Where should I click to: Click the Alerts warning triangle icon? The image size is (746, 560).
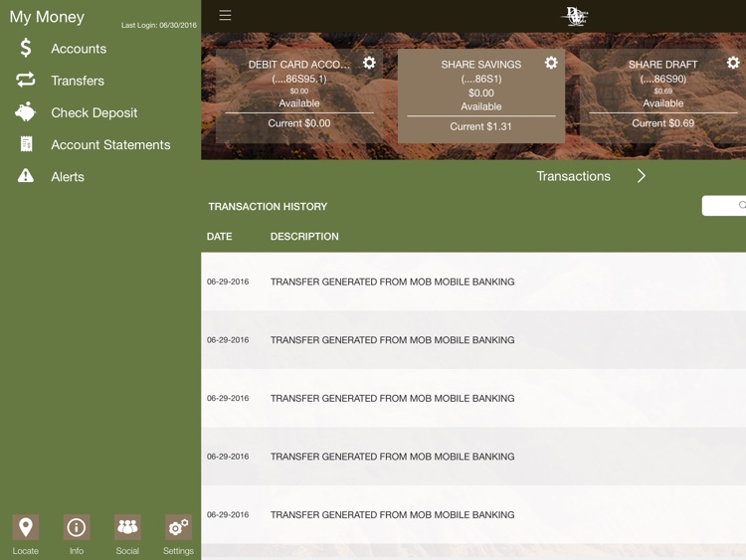[26, 176]
